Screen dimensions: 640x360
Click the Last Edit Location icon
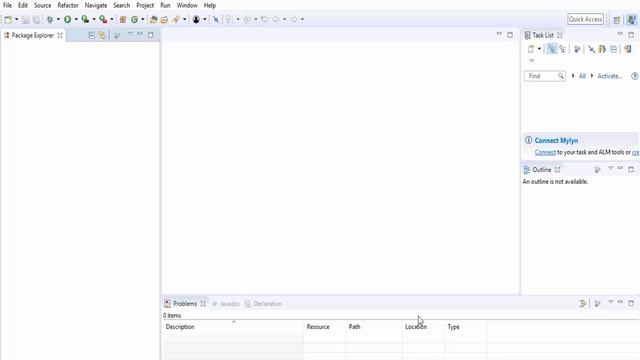click(x=265, y=20)
